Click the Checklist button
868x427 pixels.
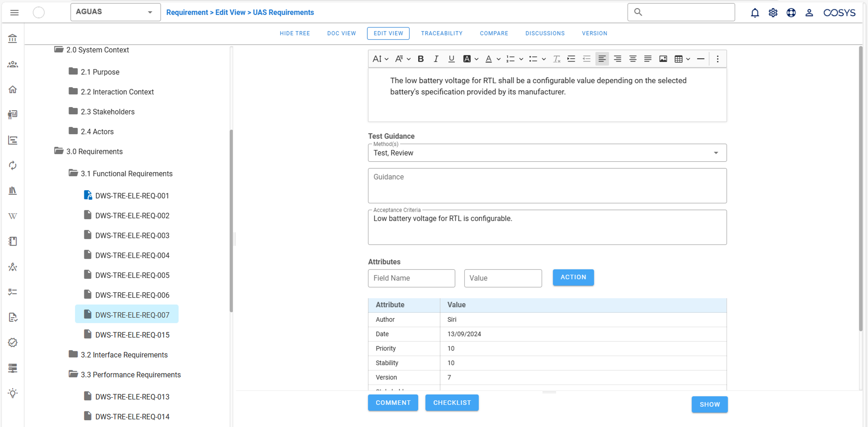point(452,403)
